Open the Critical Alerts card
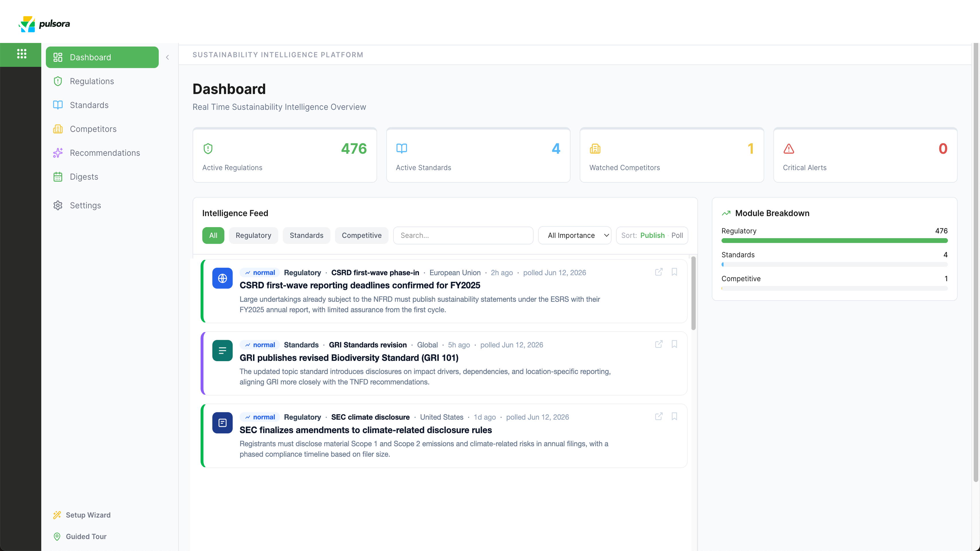This screenshot has width=980, height=551. pyautogui.click(x=865, y=155)
